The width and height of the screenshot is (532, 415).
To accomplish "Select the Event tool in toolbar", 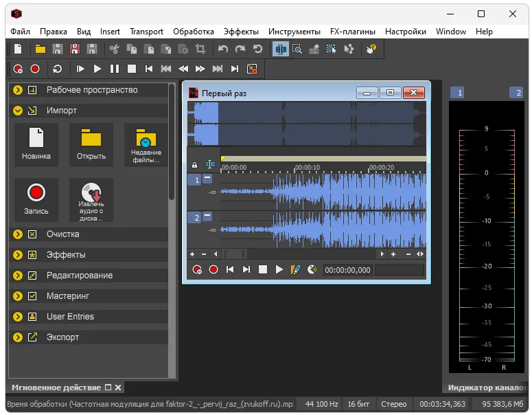I will click(332, 49).
